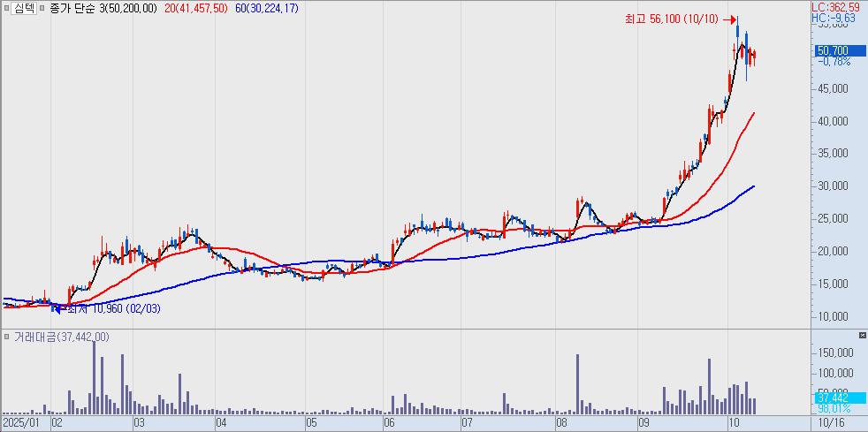The height and width of the screenshot is (432, 868).
Task: Click the 20,000 price axis label
Action: 834,251
